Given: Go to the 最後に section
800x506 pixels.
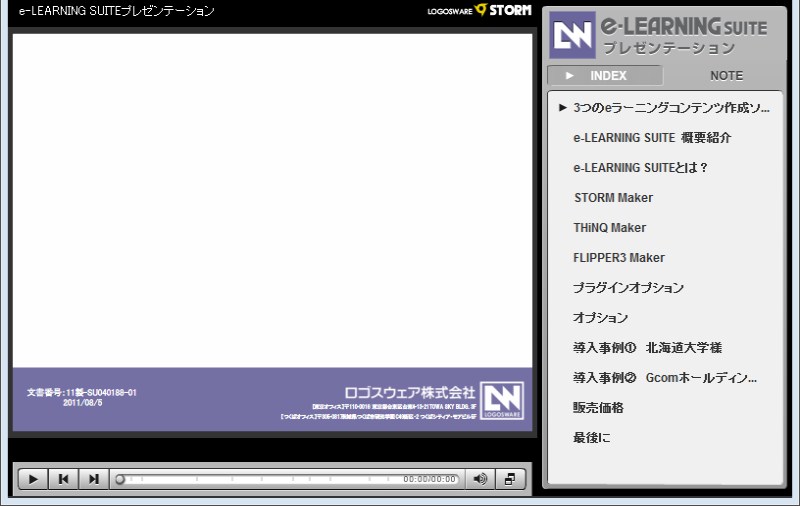Looking at the screenshot, I should pyautogui.click(x=591, y=438).
